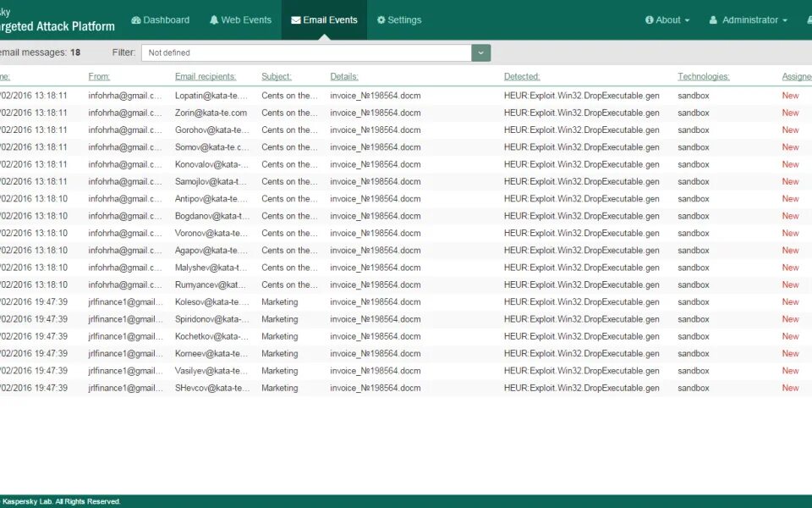812x508 pixels.
Task: Select the Konovalov recipient cell
Action: [x=211, y=164]
